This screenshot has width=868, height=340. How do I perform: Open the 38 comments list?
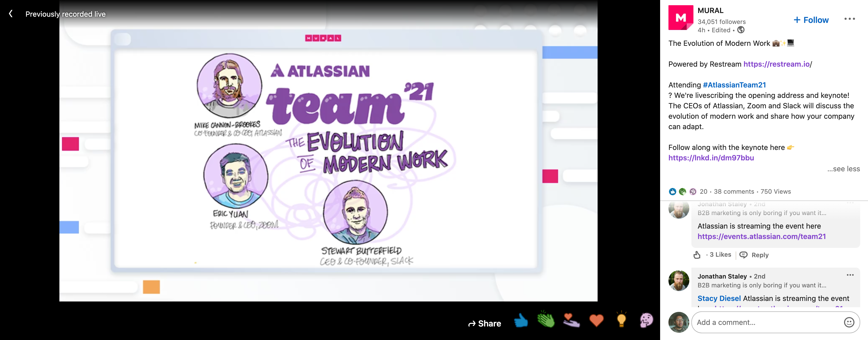[x=734, y=192]
